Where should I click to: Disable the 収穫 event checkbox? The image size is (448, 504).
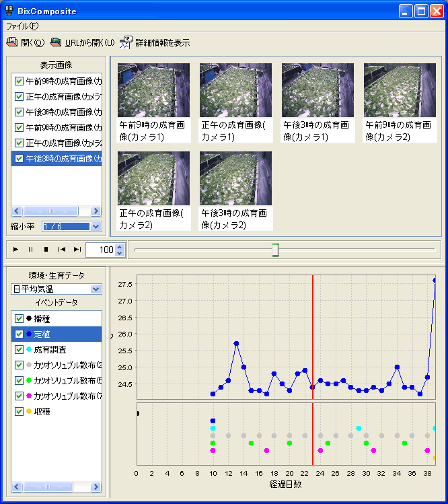point(19,410)
